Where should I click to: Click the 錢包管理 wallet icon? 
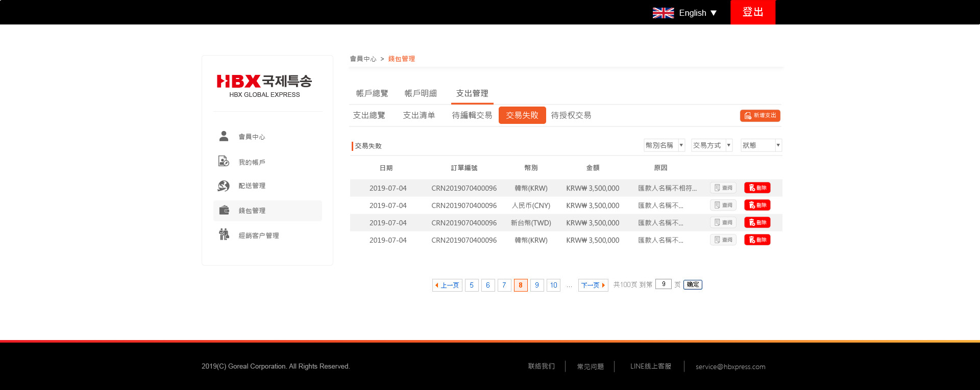(x=224, y=210)
